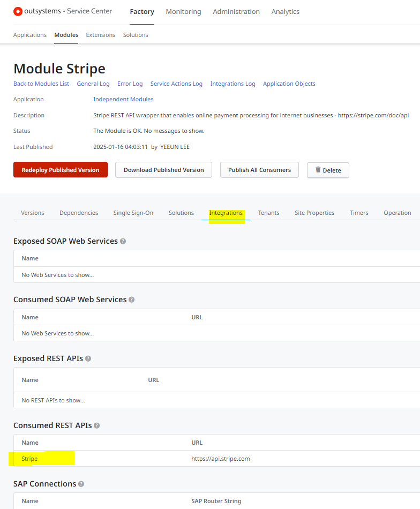Click the publisher name YEEUN LEE
420x509 pixels.
tap(175, 147)
